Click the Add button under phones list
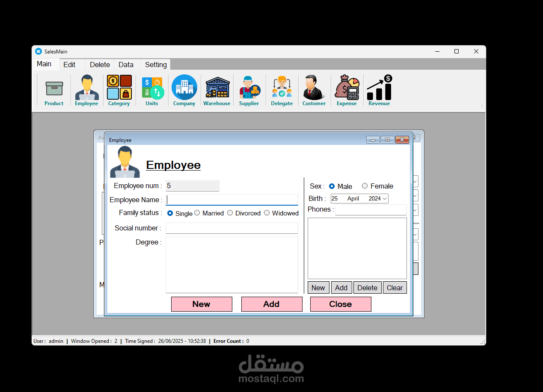The image size is (543, 392). (341, 288)
